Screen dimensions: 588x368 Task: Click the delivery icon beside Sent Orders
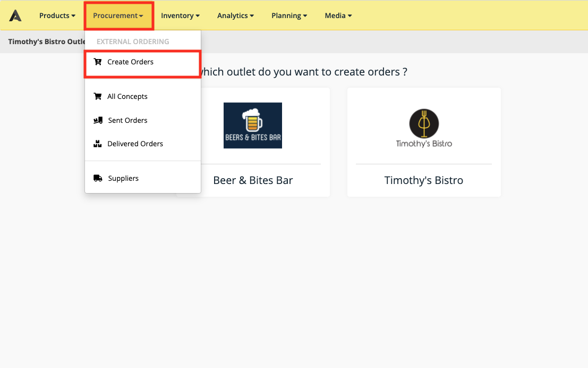[x=98, y=120]
